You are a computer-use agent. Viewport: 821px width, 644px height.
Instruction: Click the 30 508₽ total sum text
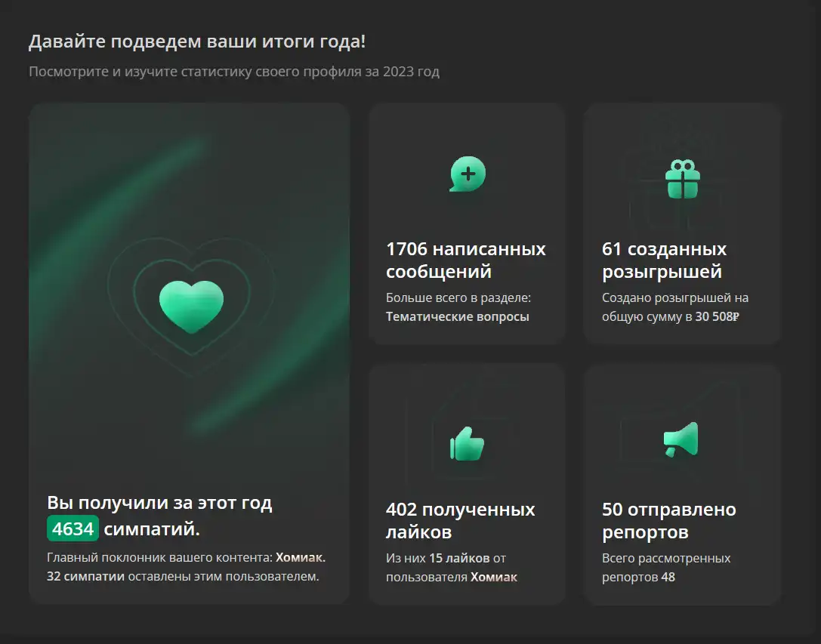pyautogui.click(x=718, y=317)
